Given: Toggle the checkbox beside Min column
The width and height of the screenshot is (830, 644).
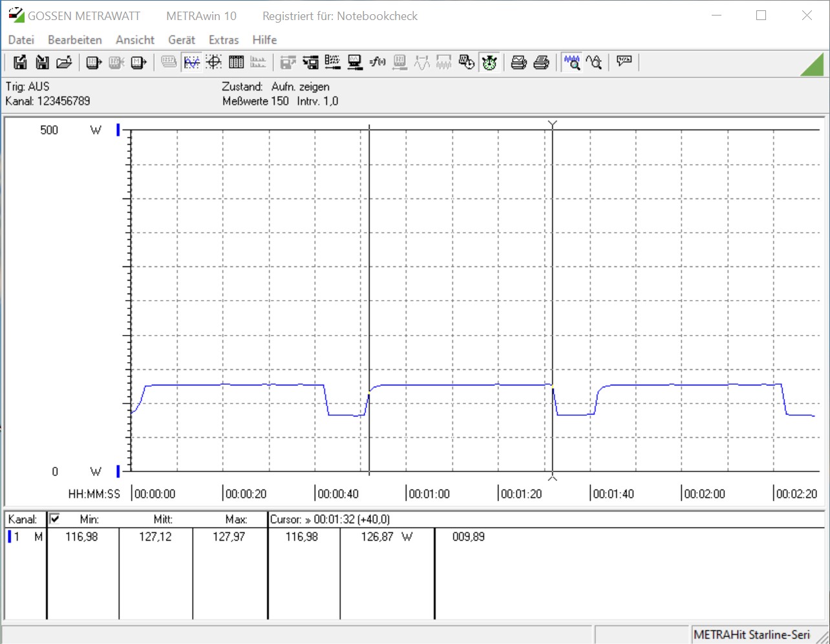Looking at the screenshot, I should click(55, 519).
